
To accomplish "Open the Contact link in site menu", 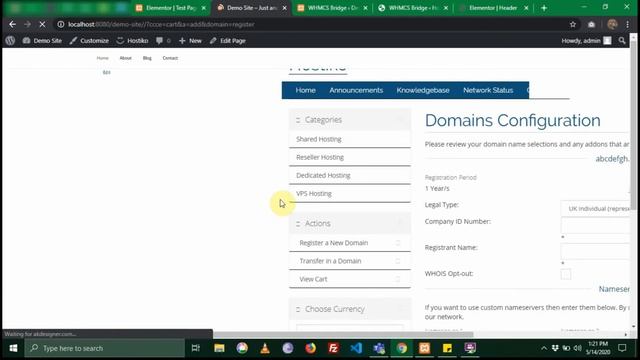I will click(x=170, y=58).
